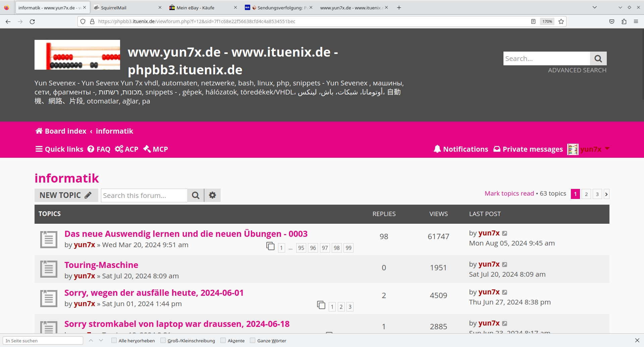The width and height of the screenshot is (644, 347).
Task: Expand the list all tabs chevron
Action: pyautogui.click(x=595, y=7)
